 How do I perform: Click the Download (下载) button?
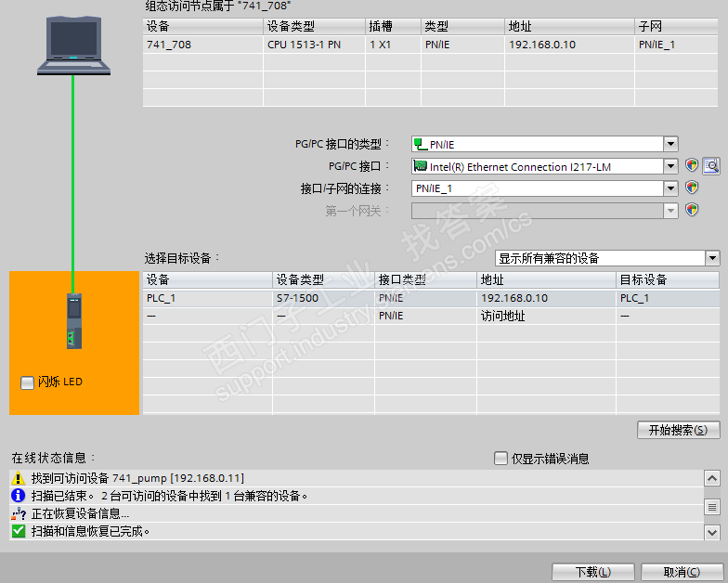tap(592, 572)
